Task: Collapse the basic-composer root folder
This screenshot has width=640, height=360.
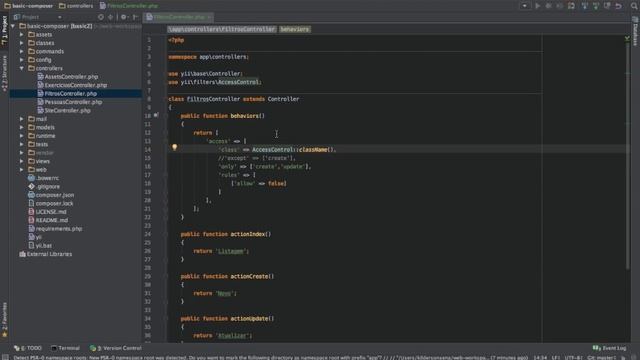Action: [13, 26]
